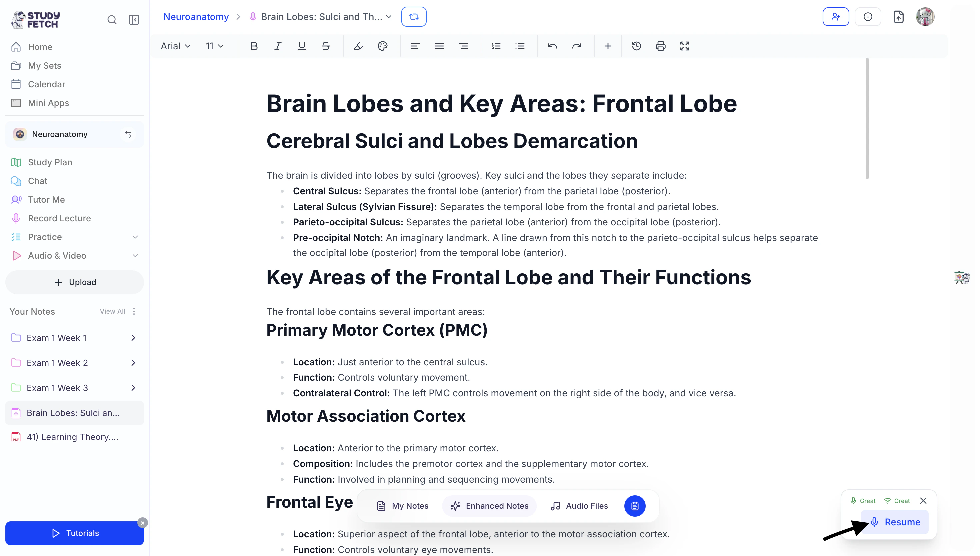The width and height of the screenshot is (980, 556).
Task: Insert a numbered list
Action: pyautogui.click(x=496, y=46)
